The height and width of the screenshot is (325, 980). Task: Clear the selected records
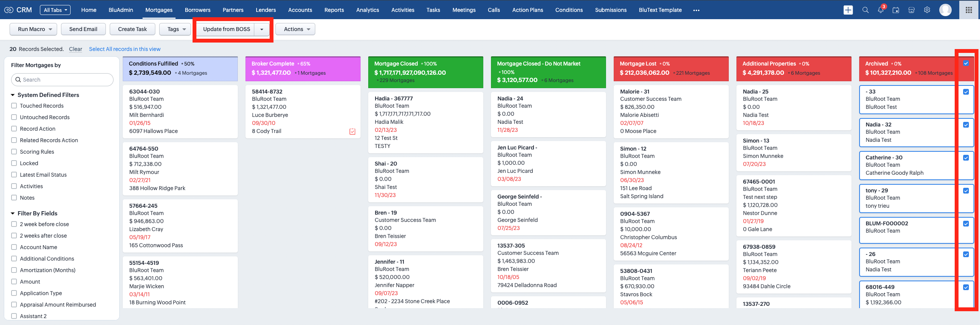pos(76,49)
